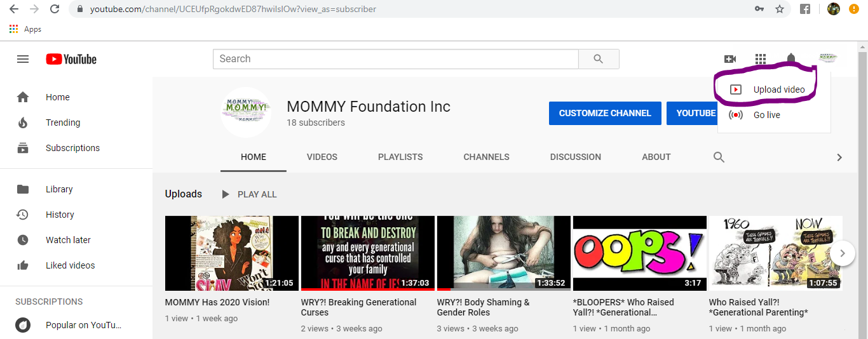Open Popular on YouTube subscription
The width and height of the screenshot is (868, 339).
[x=76, y=325]
